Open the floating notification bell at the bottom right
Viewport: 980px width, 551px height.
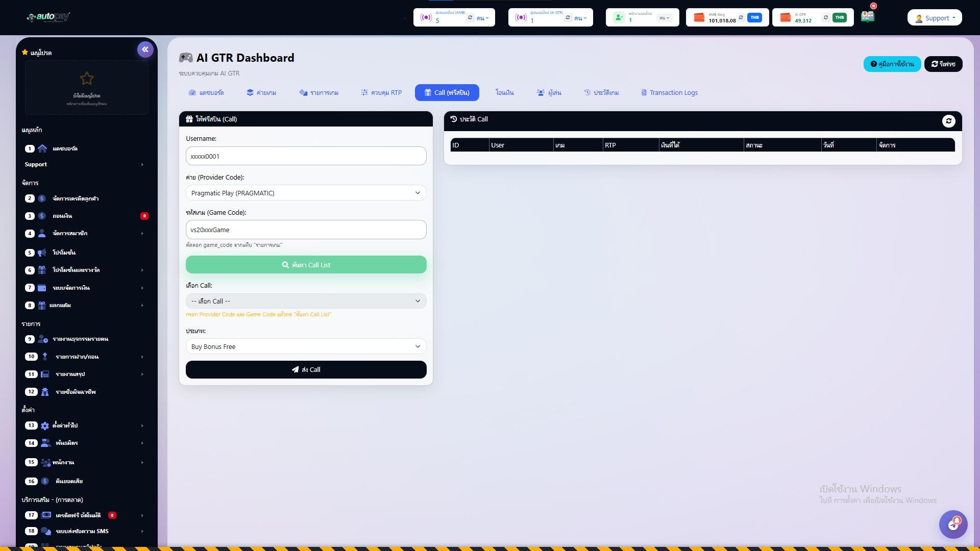pyautogui.click(x=953, y=524)
